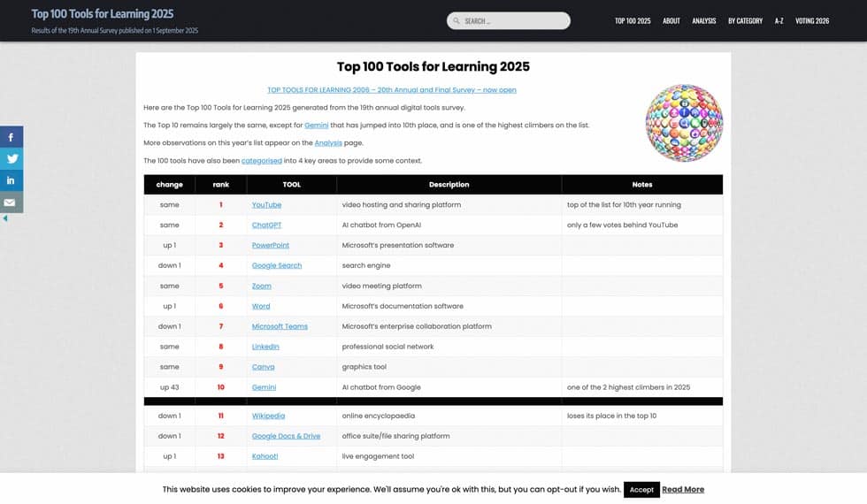Select 'office suite/file sharing platform' description

pyautogui.click(x=395, y=436)
